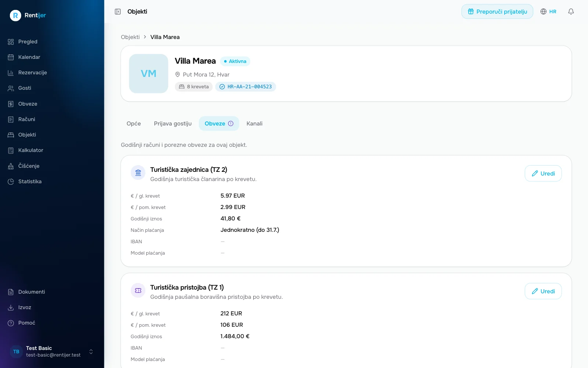588x368 pixels.
Task: Click the Turistička pristojba ticket icon
Action: [x=138, y=290]
